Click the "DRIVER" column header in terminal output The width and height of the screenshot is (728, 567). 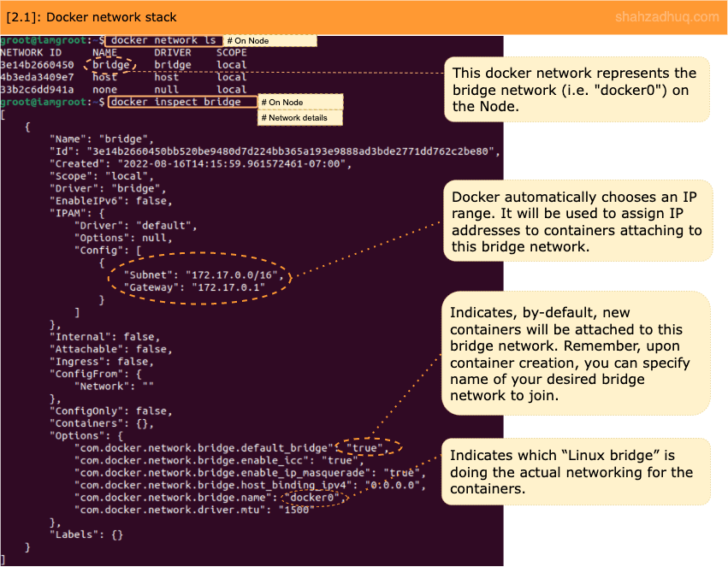(173, 52)
